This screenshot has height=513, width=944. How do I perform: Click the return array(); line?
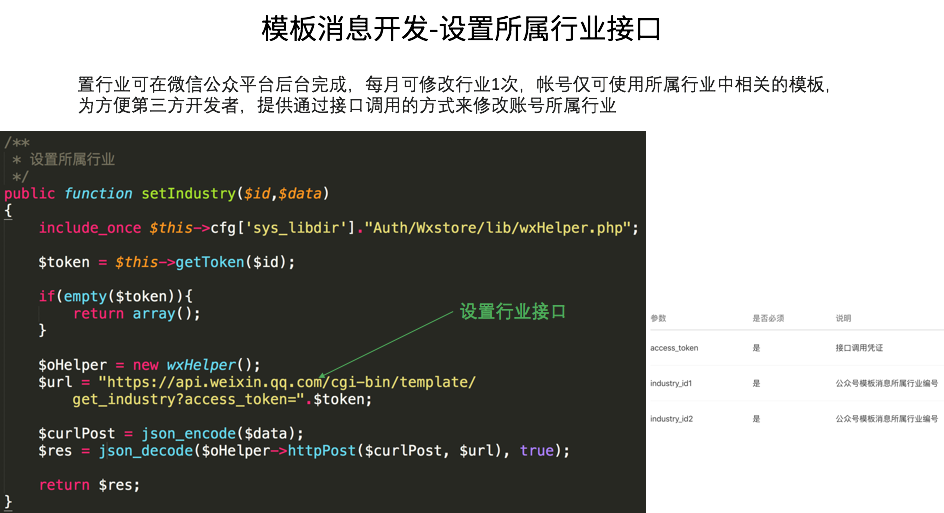[137, 314]
